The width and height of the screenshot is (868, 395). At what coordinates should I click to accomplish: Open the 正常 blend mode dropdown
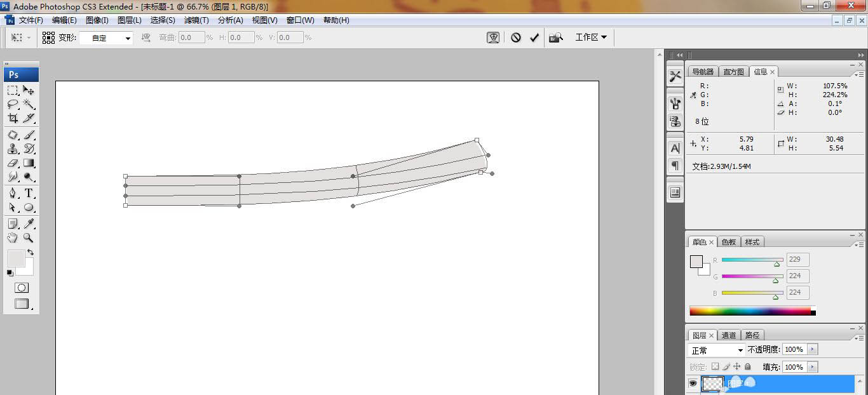[x=717, y=350]
